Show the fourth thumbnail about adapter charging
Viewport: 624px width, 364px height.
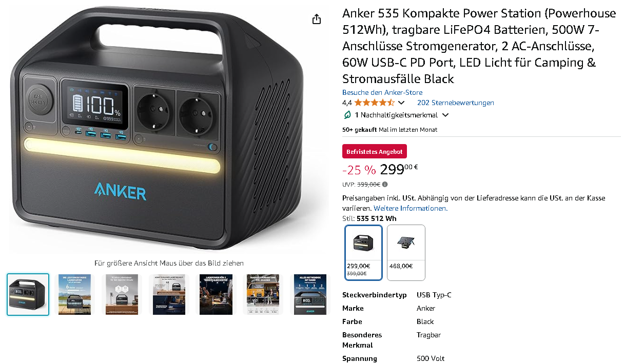168,294
